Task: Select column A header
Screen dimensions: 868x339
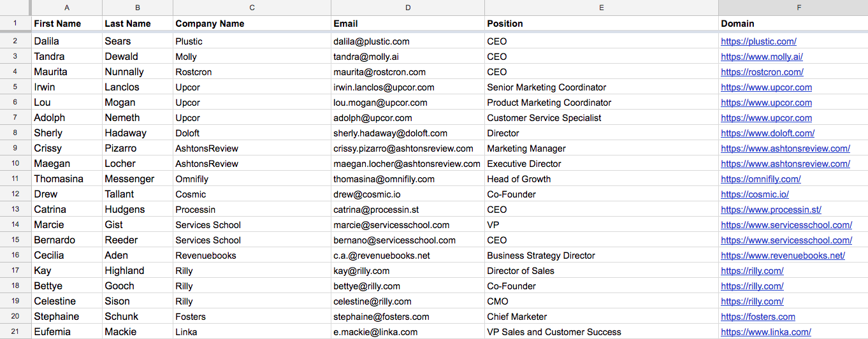Action: pyautogui.click(x=67, y=8)
